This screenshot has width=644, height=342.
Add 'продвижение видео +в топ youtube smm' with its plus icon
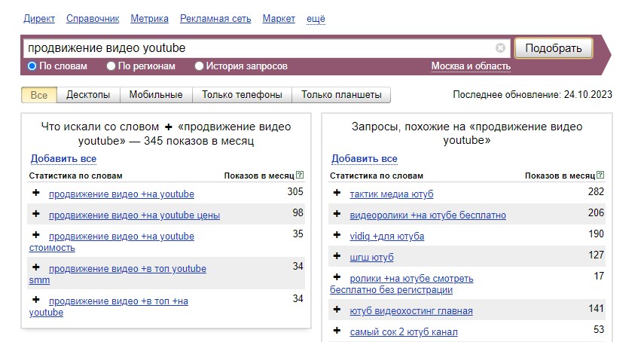[36, 267]
